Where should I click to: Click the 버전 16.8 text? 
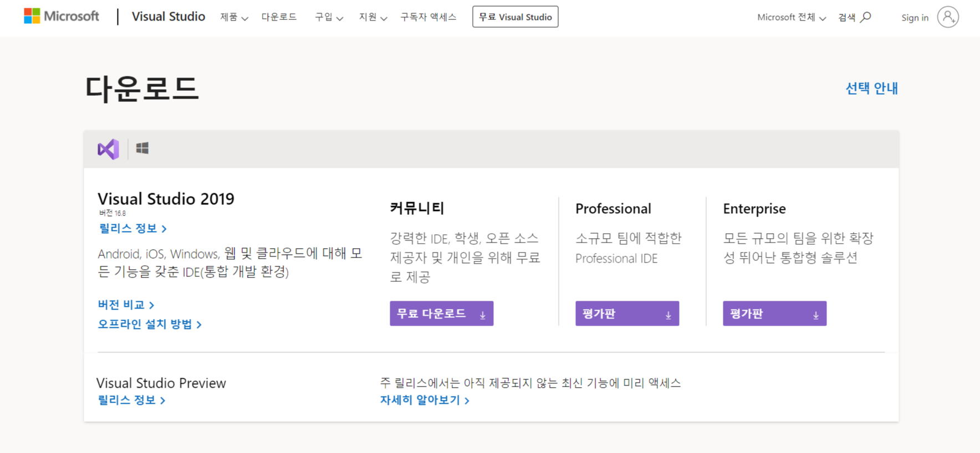[x=113, y=213]
